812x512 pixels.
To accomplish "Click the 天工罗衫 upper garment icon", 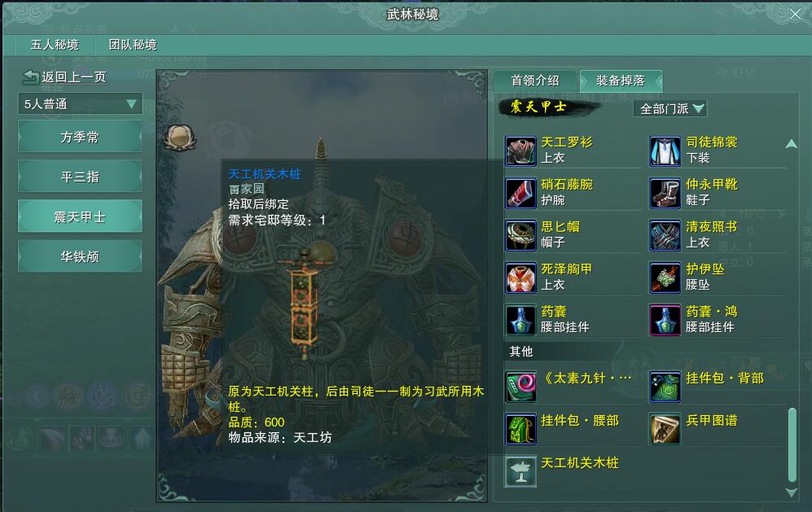I will (520, 151).
